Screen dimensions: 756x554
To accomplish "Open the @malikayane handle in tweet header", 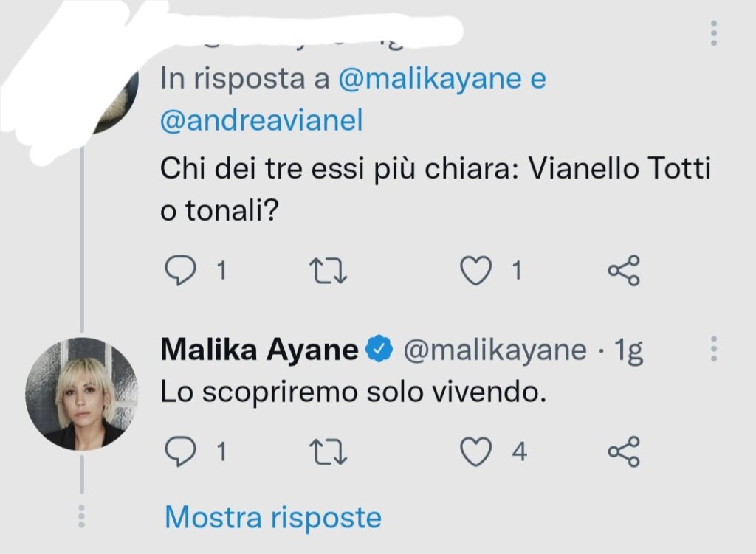I will [x=494, y=350].
